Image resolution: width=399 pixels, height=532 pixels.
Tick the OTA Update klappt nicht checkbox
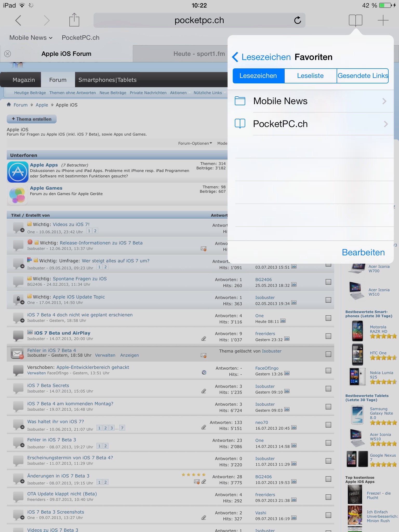(328, 497)
